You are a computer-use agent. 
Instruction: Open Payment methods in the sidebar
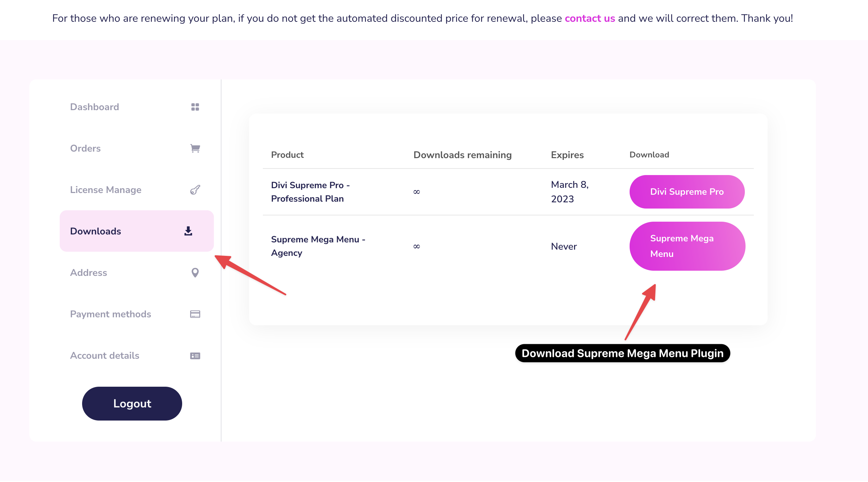pyautogui.click(x=110, y=314)
